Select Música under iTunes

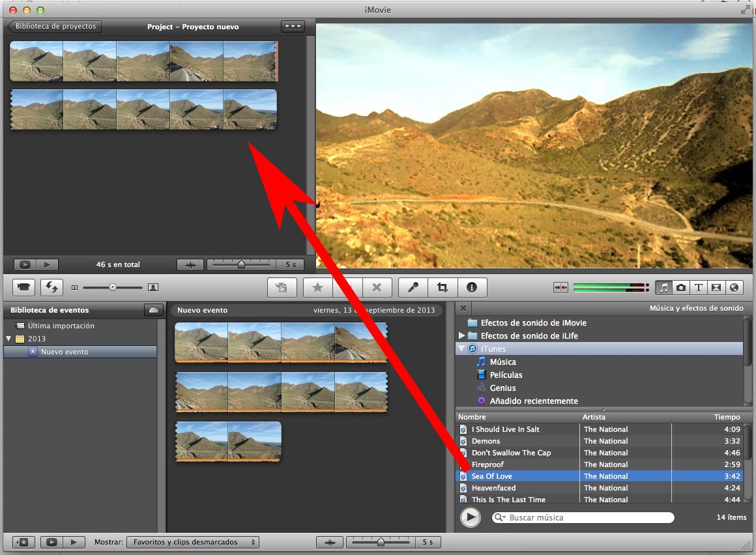tap(502, 362)
